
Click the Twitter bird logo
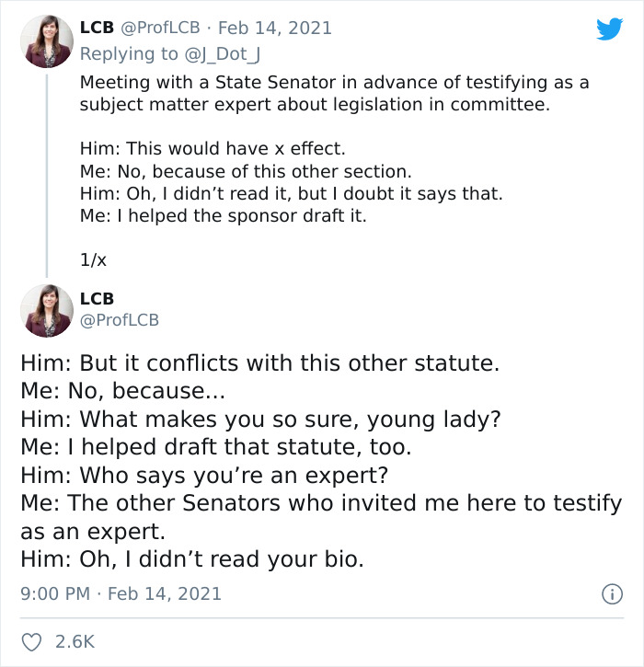(x=609, y=29)
